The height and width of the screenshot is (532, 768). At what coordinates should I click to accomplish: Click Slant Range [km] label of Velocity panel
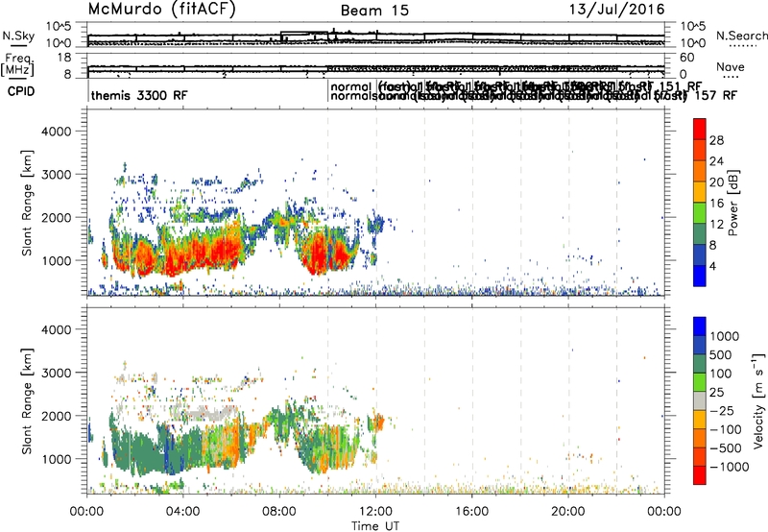click(27, 400)
